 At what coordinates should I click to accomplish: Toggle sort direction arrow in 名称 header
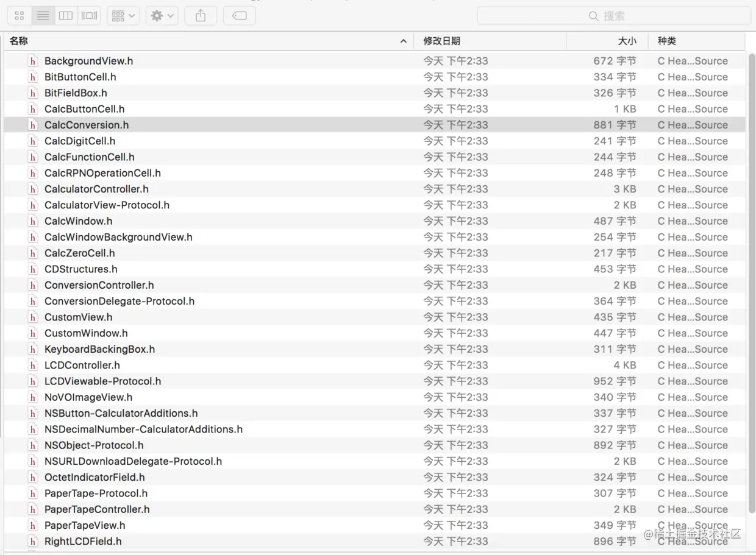(403, 41)
